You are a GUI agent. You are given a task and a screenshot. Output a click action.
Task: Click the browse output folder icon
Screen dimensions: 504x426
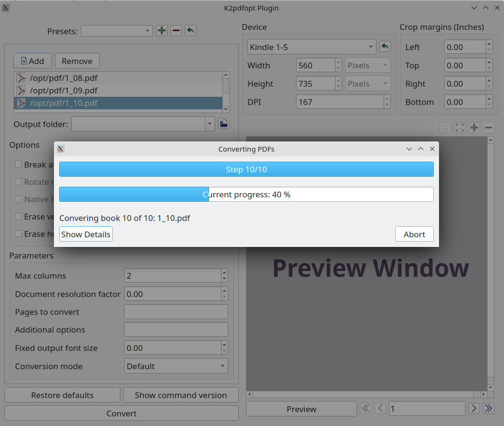[x=224, y=123]
